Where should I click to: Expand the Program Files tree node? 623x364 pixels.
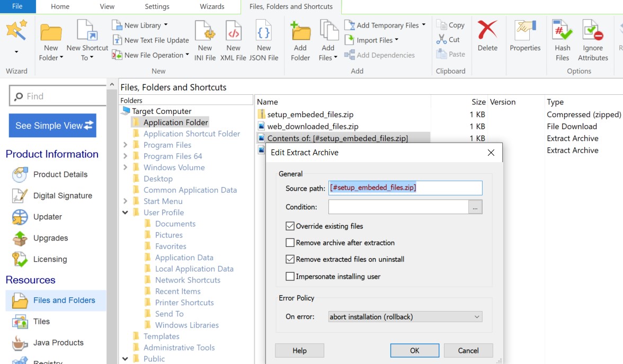coord(126,145)
